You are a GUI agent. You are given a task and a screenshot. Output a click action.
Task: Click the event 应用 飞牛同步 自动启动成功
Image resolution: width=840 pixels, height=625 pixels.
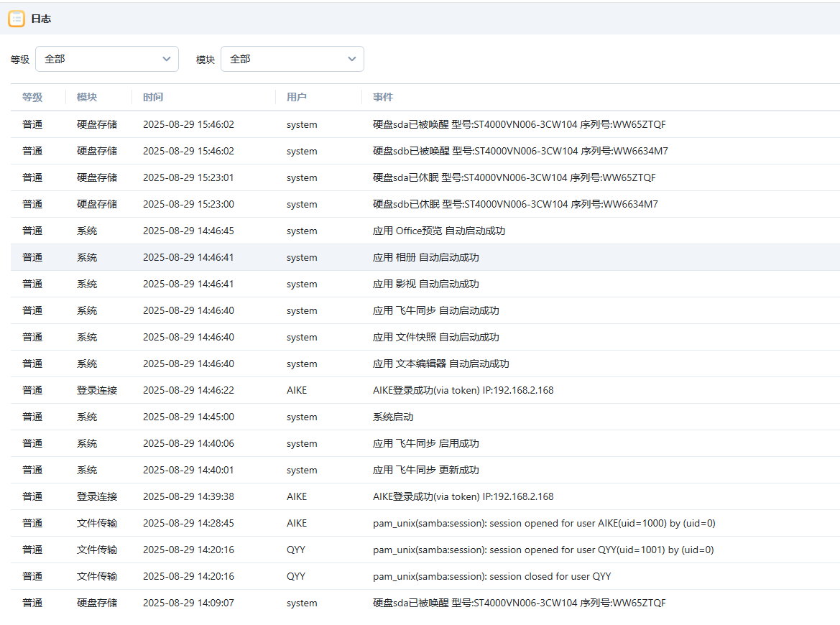436,310
